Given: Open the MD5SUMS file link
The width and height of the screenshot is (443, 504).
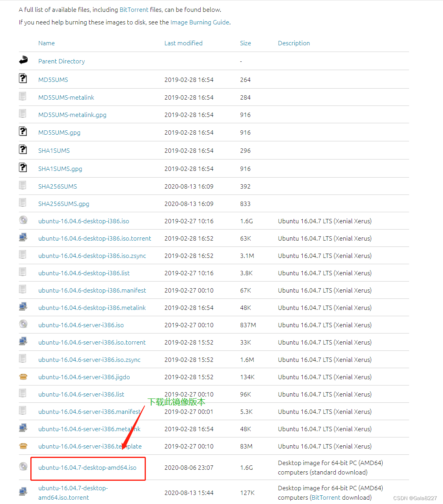Looking at the screenshot, I should click(x=53, y=80).
